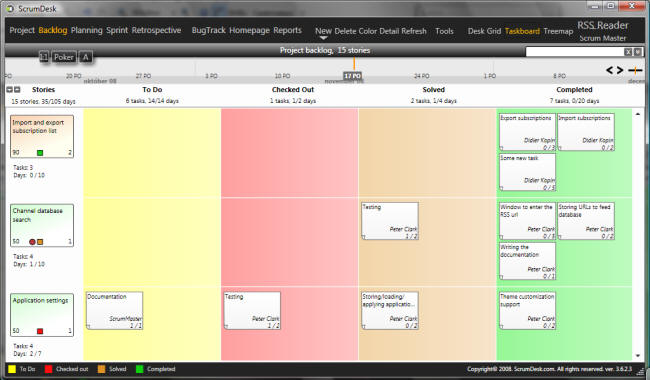Click the yellow To Do legend swatch
This screenshot has height=380, width=650.
(x=12, y=369)
